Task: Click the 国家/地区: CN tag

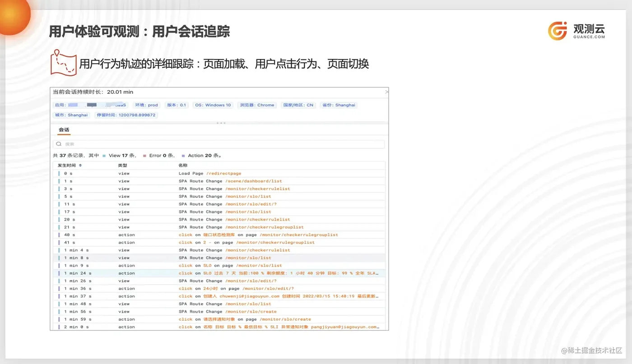Action: point(298,105)
